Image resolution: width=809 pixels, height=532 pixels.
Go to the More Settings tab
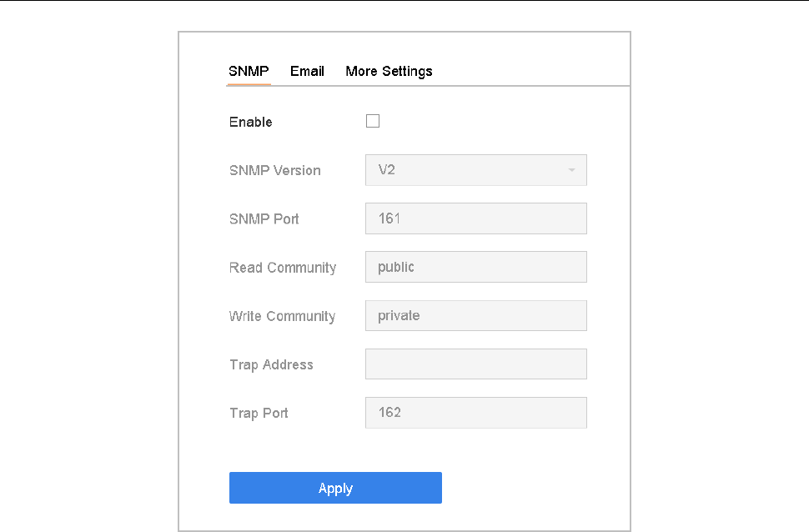click(389, 72)
